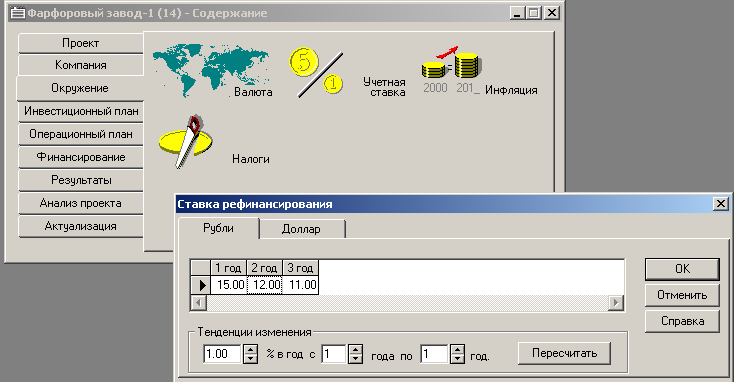Select the 15.00 cell for 1 год

228,285
